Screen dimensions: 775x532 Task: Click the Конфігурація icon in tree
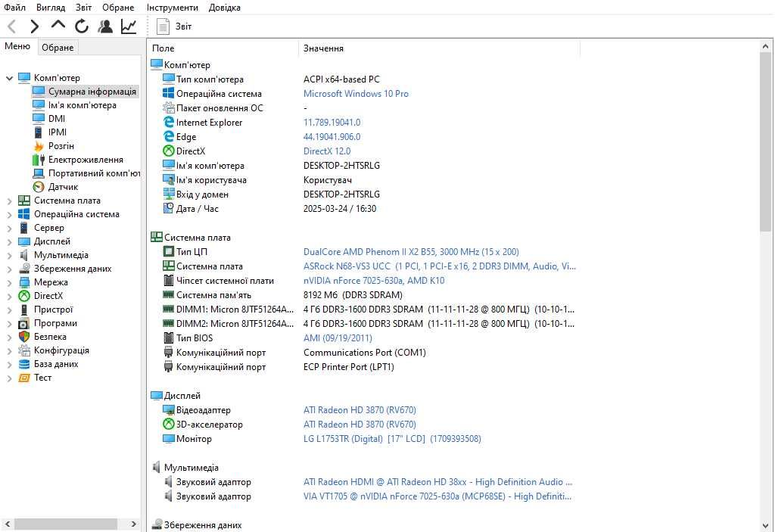24,350
